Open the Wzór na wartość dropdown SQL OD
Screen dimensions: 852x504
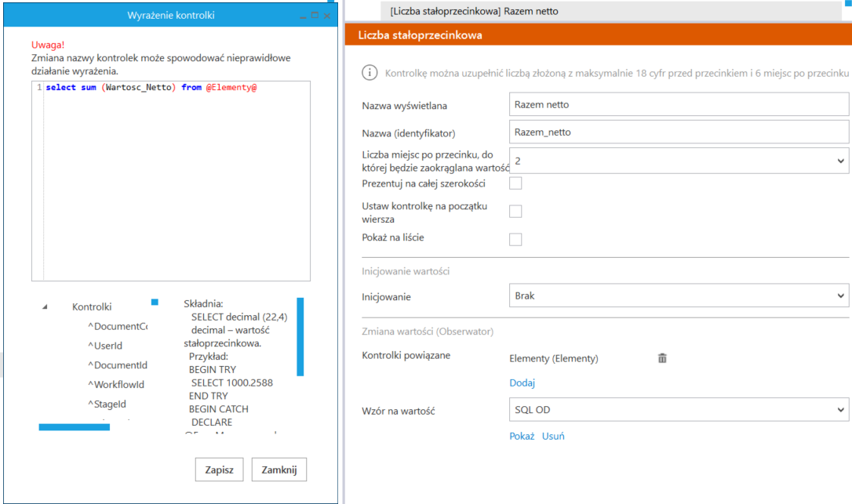pos(679,409)
